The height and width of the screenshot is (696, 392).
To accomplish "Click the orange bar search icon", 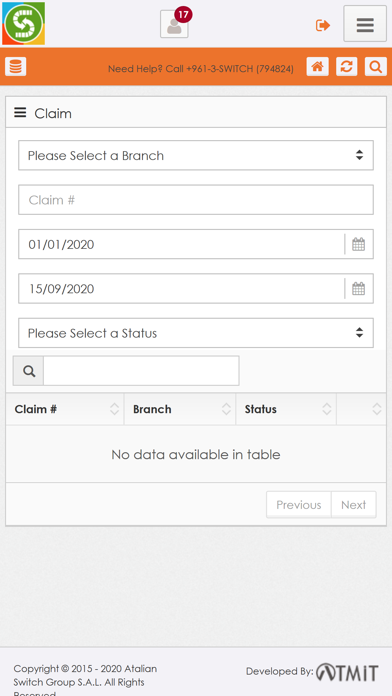I will pos(376,67).
